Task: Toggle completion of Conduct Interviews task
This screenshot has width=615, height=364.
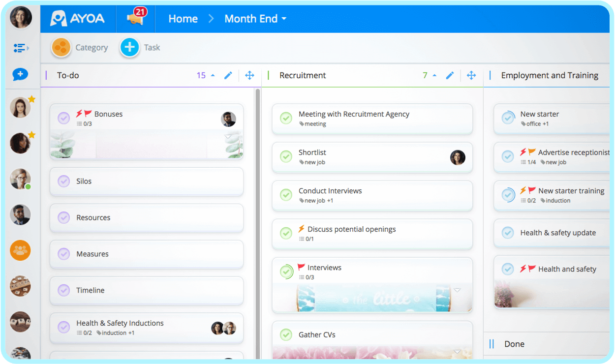Action: pos(286,195)
